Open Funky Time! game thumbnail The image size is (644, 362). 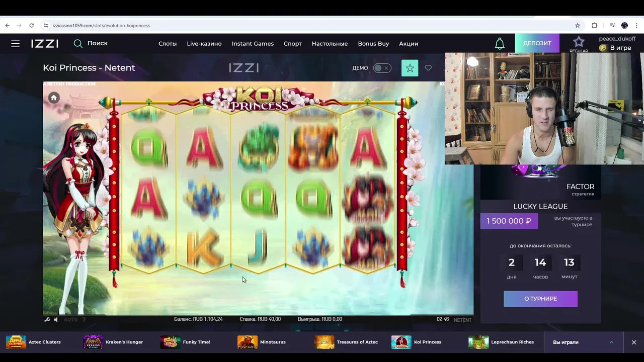[x=171, y=342]
